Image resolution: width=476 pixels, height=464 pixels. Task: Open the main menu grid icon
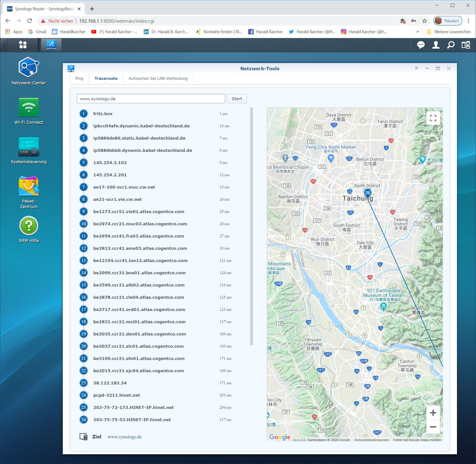23,45
